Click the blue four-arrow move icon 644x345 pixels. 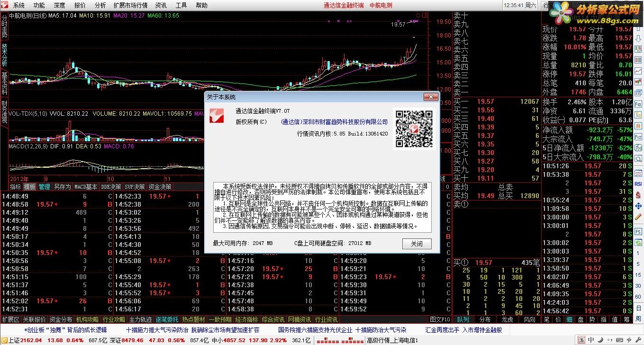638,207
